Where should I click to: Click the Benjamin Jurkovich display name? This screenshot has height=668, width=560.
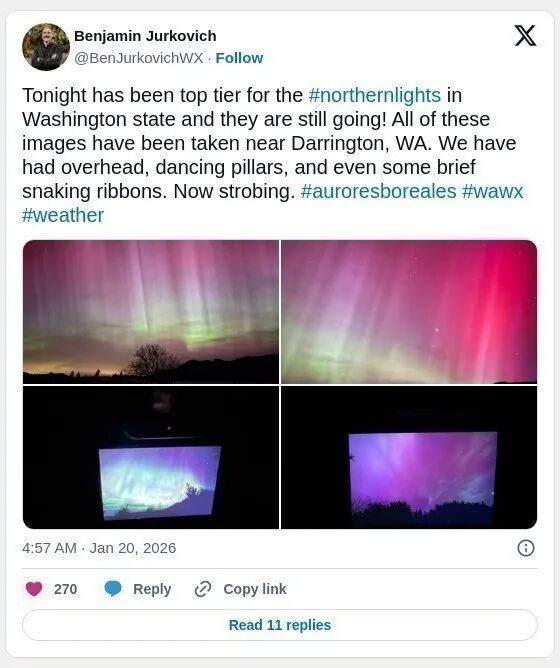point(145,36)
